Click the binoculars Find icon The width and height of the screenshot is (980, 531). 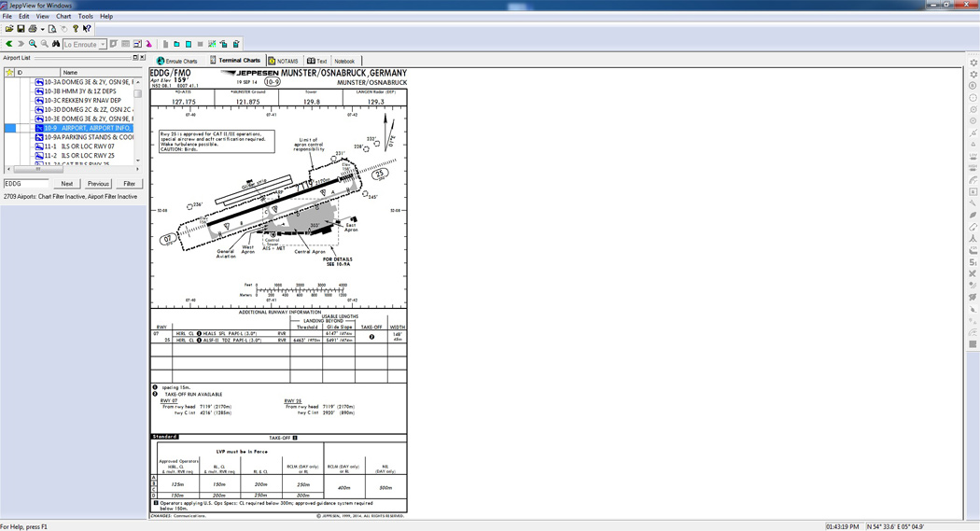click(56, 44)
